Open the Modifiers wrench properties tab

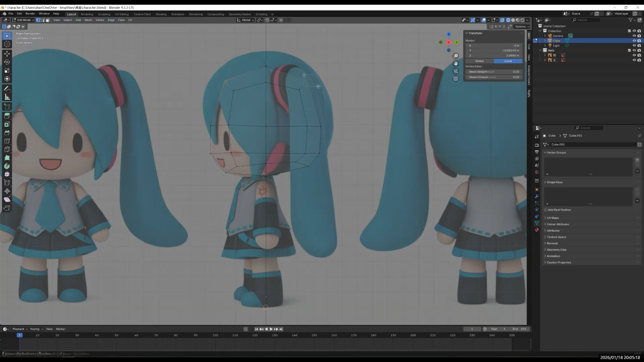pyautogui.click(x=537, y=196)
